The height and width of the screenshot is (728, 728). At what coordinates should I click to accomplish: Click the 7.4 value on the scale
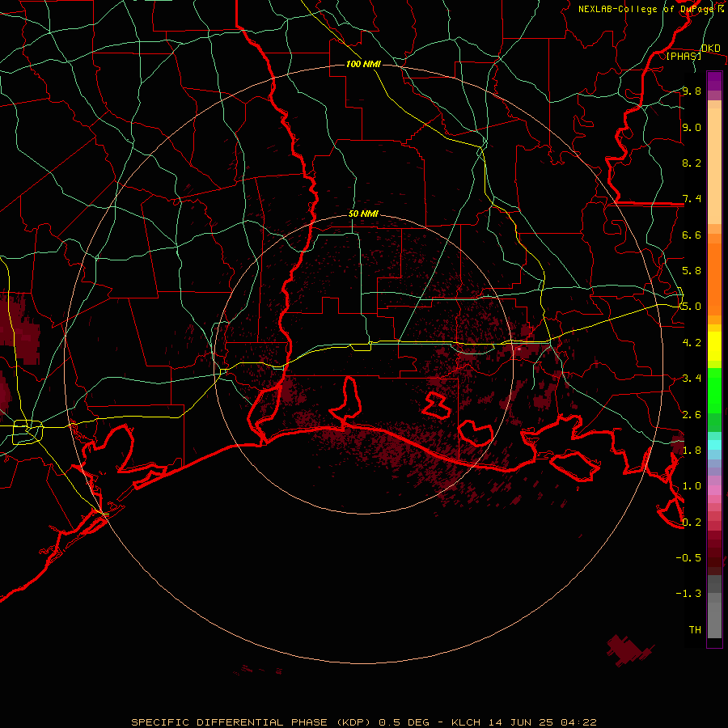pyautogui.click(x=692, y=199)
